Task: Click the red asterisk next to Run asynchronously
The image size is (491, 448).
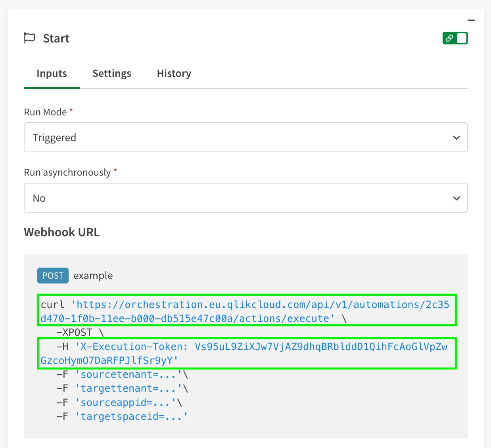Action: [115, 170]
